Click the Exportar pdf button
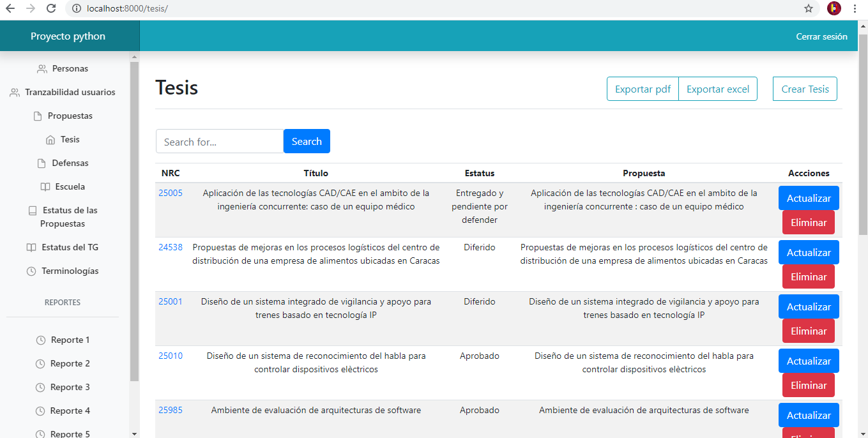The image size is (868, 438). 643,89
